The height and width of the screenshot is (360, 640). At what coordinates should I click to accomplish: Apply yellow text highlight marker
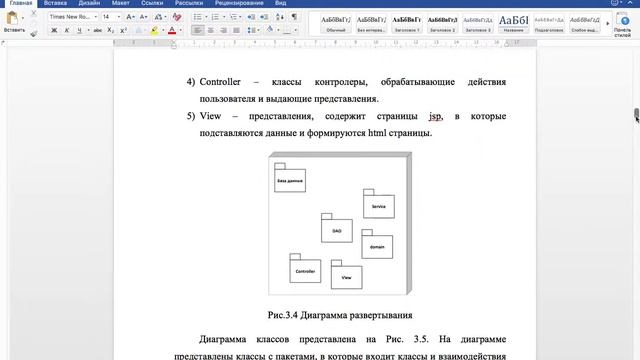[x=154, y=31]
